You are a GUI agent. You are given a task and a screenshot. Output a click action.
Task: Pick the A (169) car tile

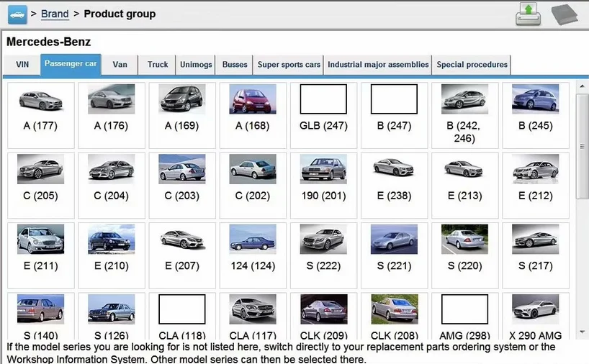[x=181, y=115]
